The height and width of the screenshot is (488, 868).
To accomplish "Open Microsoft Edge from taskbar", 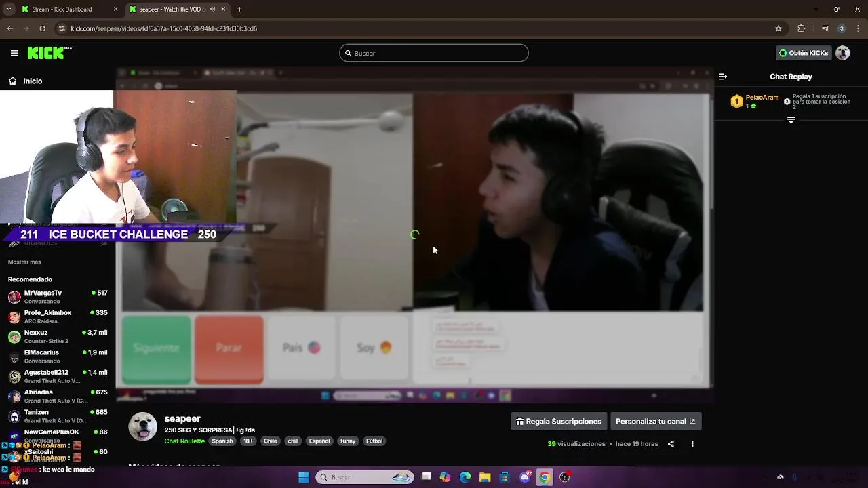I will (465, 477).
